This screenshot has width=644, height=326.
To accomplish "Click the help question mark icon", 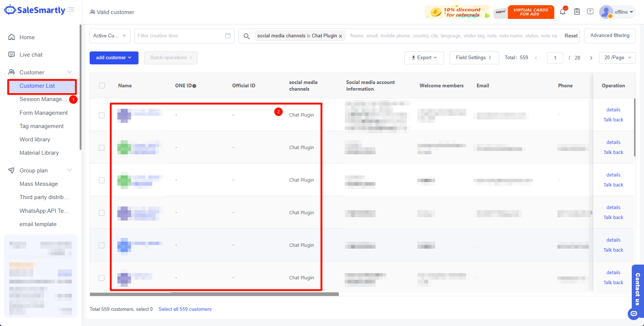I will point(590,12).
